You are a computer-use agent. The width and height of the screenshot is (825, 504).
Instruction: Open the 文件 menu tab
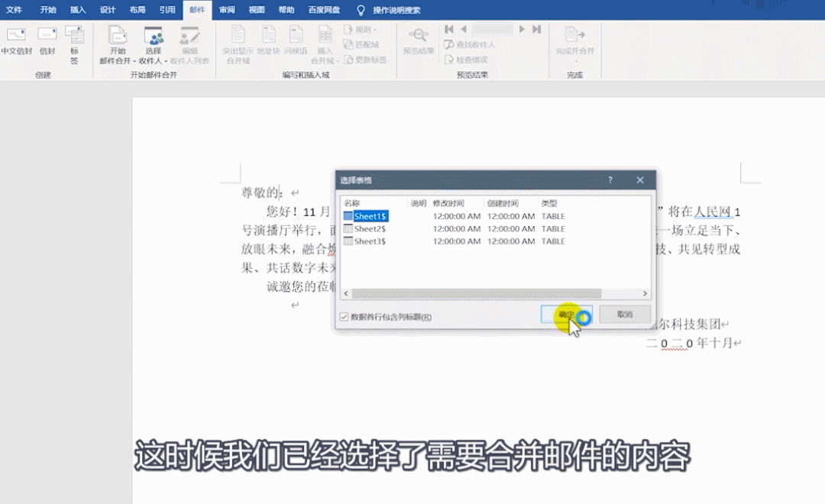tap(14, 10)
